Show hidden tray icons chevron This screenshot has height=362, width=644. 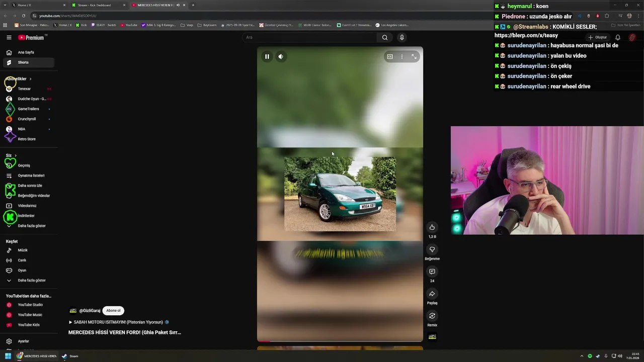click(x=582, y=356)
